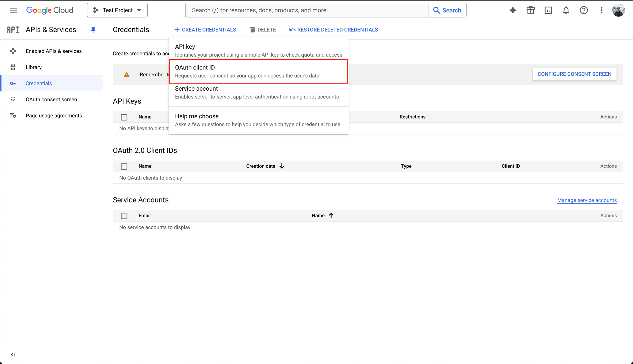Open the Gemini assistant sparkle icon
This screenshot has width=633, height=364.
(x=513, y=10)
